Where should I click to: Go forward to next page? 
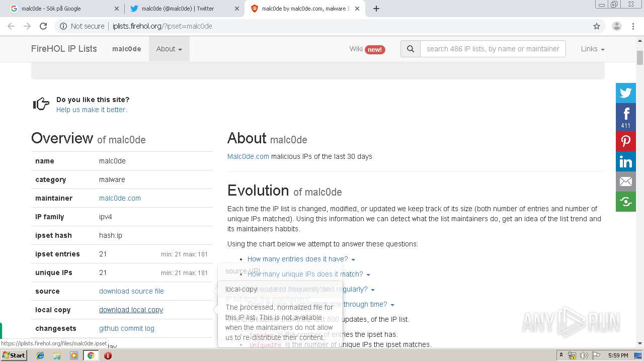(27, 26)
